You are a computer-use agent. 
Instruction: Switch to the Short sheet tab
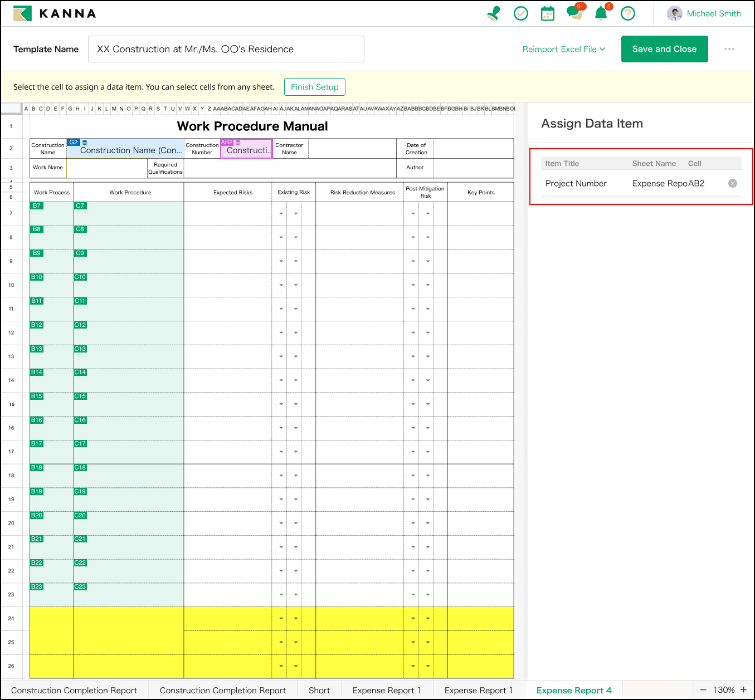(x=319, y=691)
